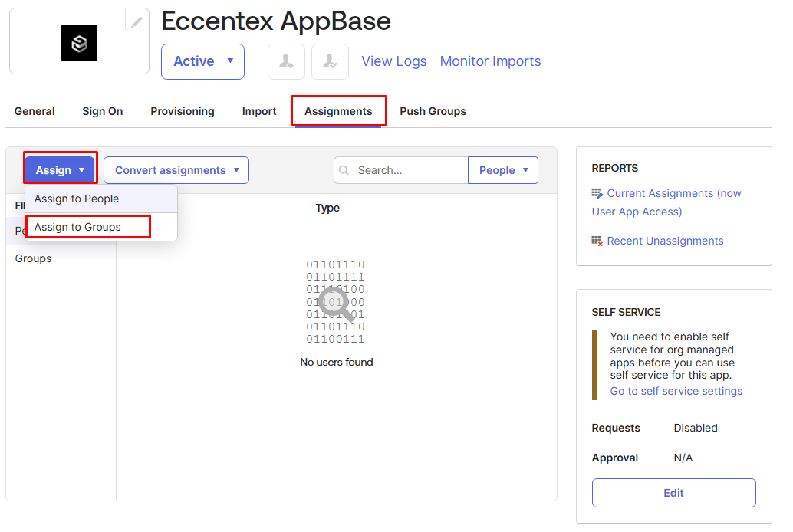The width and height of the screenshot is (793, 532).
Task: Click the SELF SERVICE section heading
Action: 626,312
